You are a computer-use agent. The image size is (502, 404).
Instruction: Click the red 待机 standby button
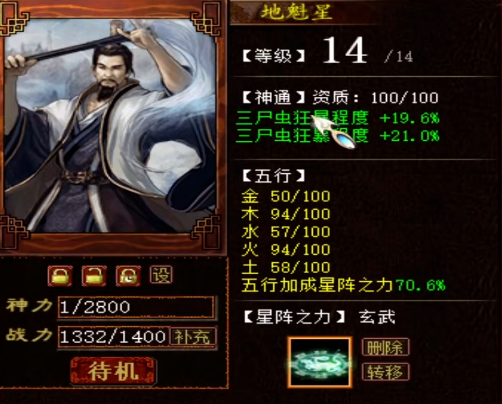(x=113, y=371)
